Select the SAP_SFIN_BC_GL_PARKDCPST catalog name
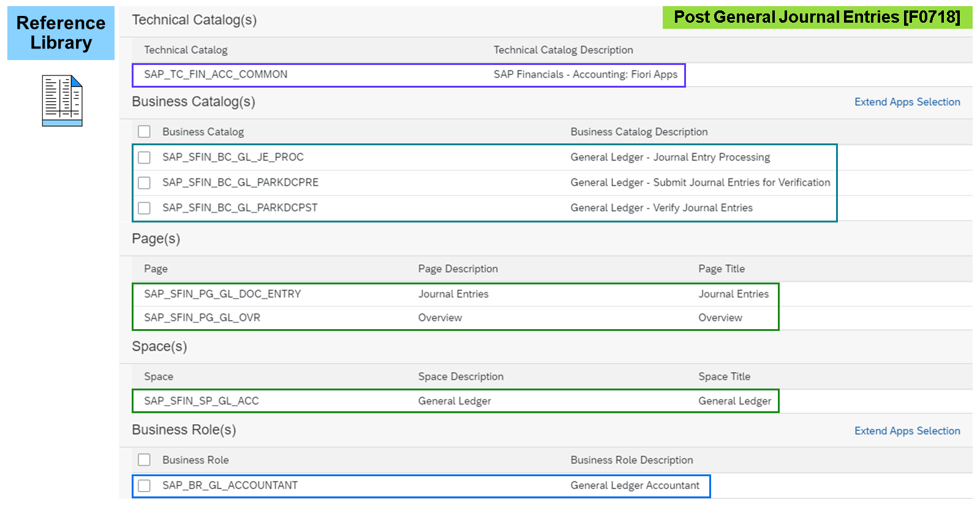This screenshot has height=505, width=980. pos(239,208)
